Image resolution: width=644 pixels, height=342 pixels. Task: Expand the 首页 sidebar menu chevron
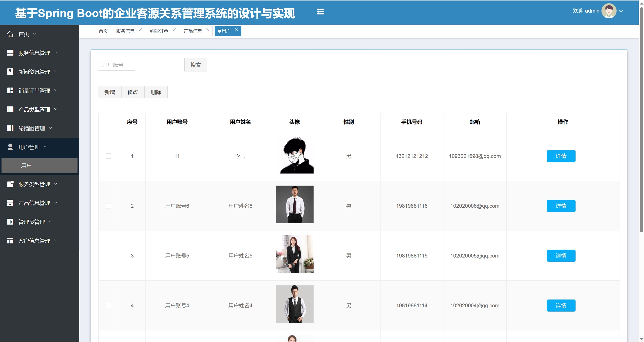(x=34, y=34)
